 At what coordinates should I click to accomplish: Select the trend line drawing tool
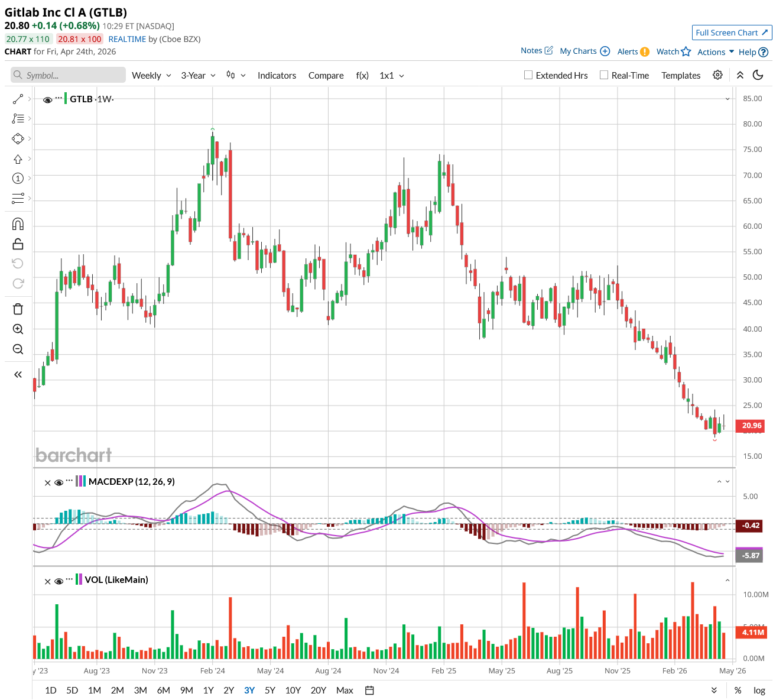coord(18,99)
